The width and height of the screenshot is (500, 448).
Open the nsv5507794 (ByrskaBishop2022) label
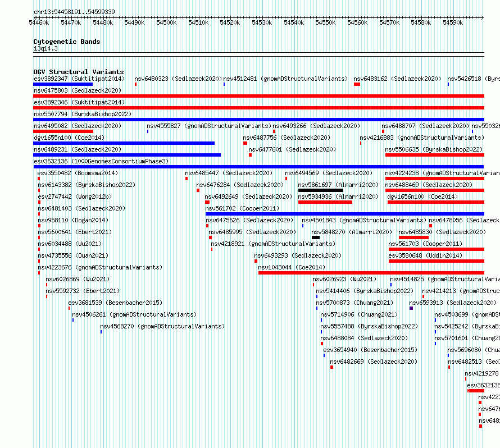(83, 114)
